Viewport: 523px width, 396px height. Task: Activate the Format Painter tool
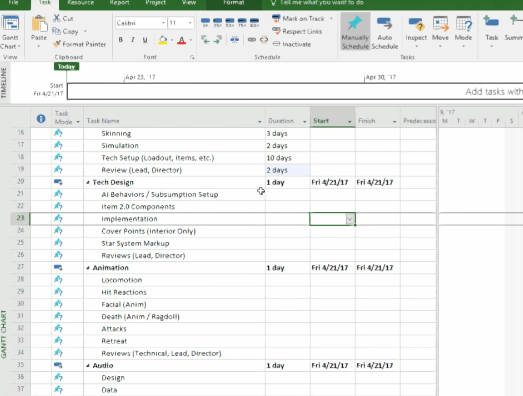[79, 44]
